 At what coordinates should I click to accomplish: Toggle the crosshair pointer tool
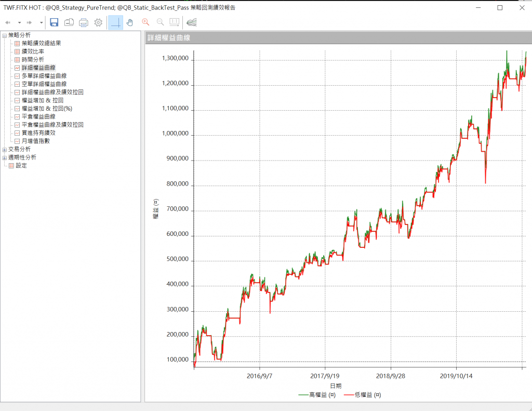coord(115,22)
